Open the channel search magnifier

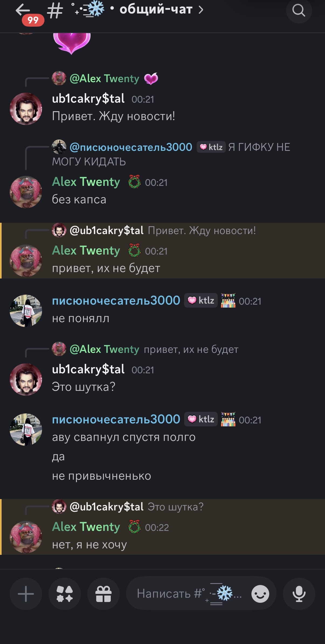pos(299,11)
